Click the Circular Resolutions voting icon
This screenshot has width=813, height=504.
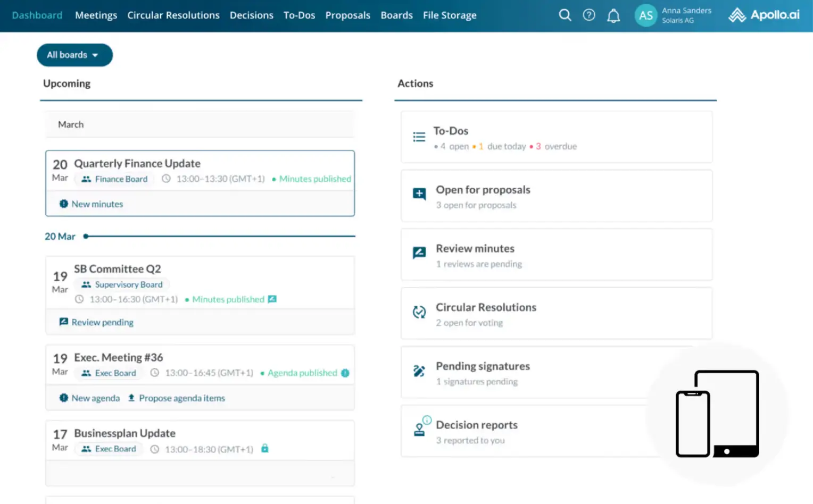coord(419,313)
